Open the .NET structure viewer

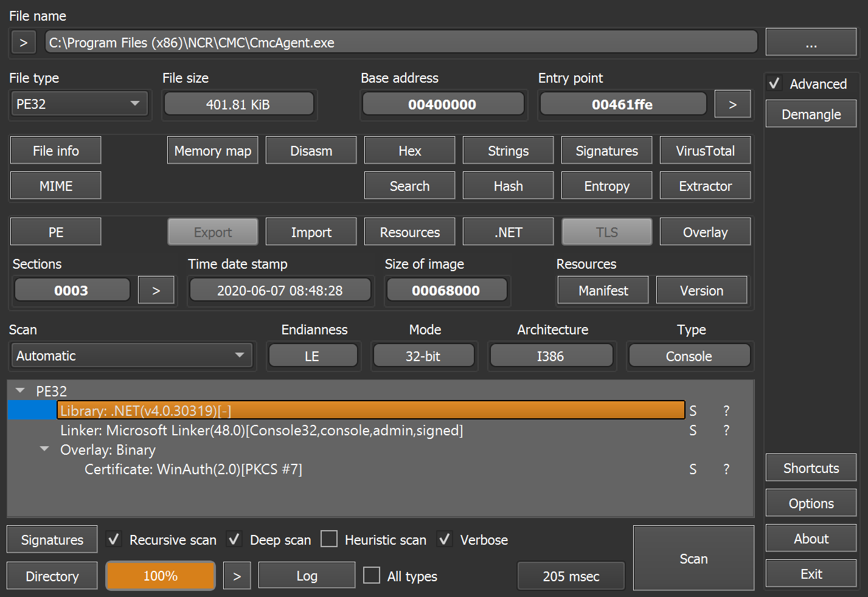[x=508, y=232]
